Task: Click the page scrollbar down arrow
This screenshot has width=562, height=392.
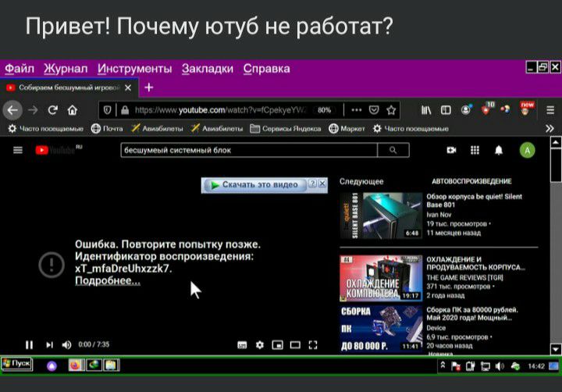Action: coord(556,348)
